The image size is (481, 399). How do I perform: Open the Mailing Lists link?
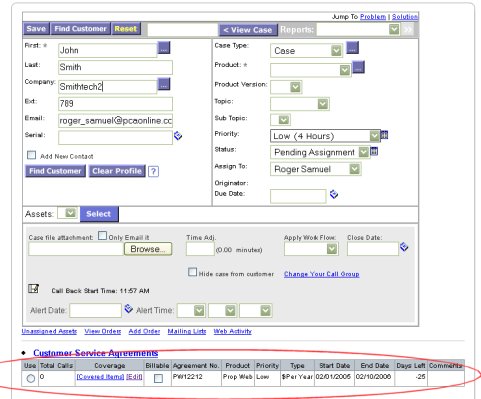(x=187, y=331)
